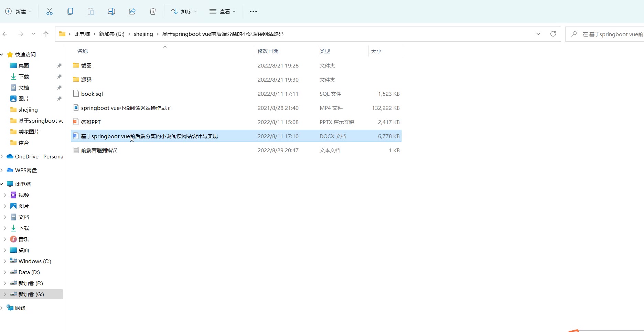Click the Cut scissors icon
This screenshot has height=332, width=644.
[x=50, y=11]
